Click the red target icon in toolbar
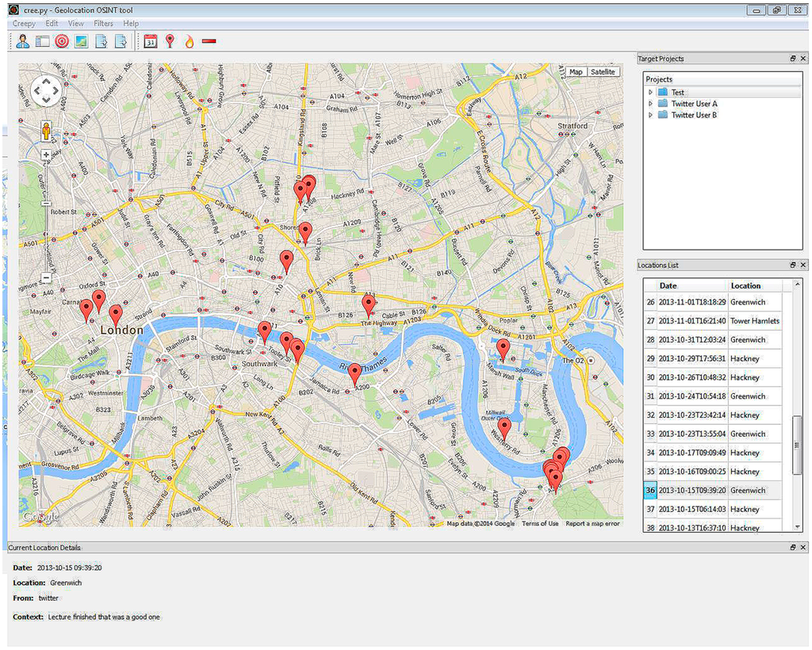812x650 pixels. [61, 42]
